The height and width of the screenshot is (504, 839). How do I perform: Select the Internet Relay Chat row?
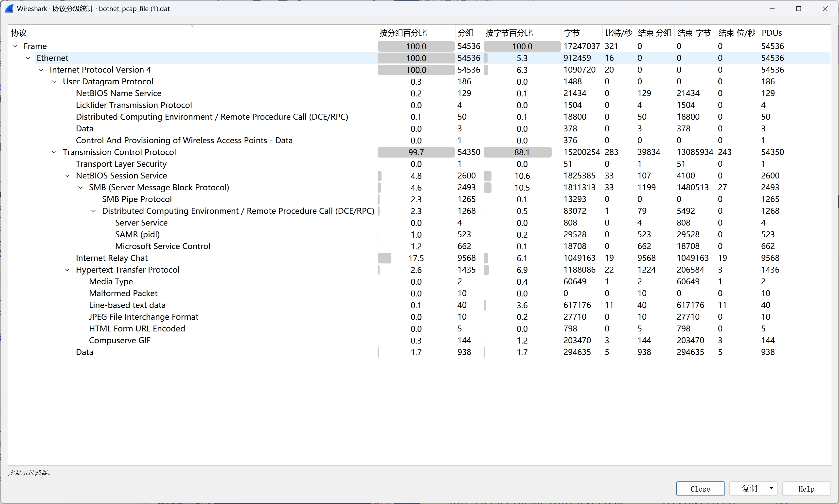click(x=112, y=258)
